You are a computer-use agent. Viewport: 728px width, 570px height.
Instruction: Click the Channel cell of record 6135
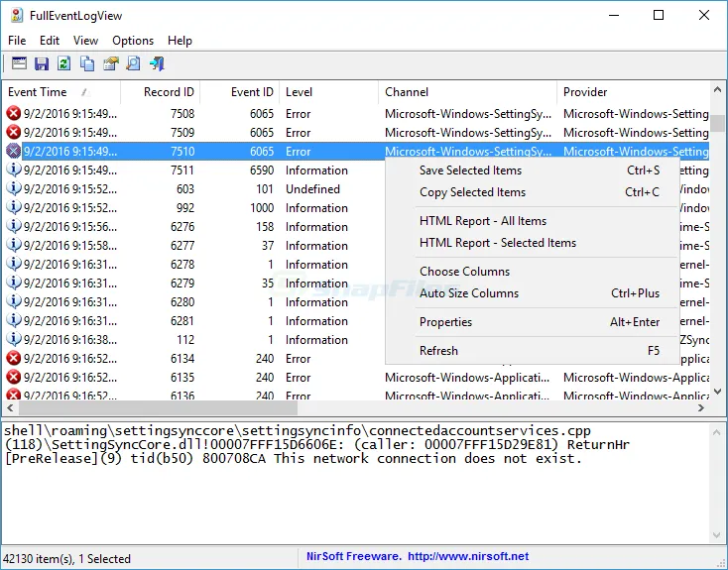point(467,378)
